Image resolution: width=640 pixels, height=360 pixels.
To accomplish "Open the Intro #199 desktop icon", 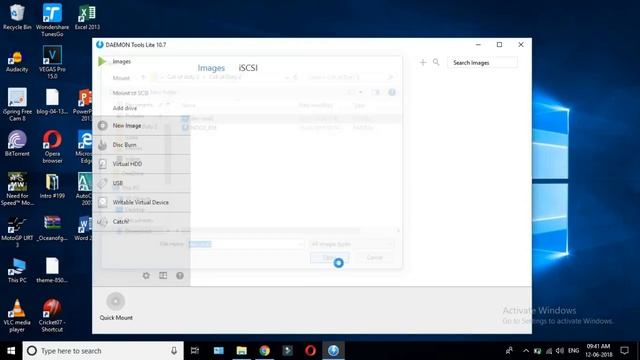I will [x=52, y=186].
